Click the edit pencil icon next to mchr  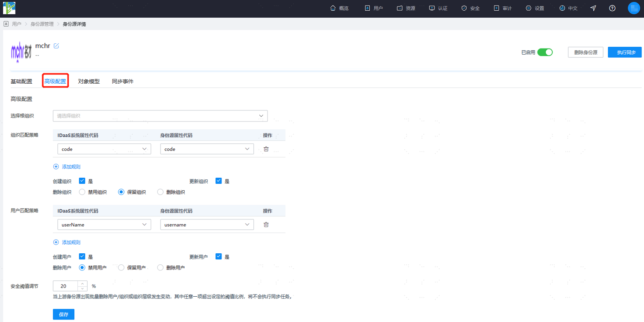pyautogui.click(x=56, y=46)
